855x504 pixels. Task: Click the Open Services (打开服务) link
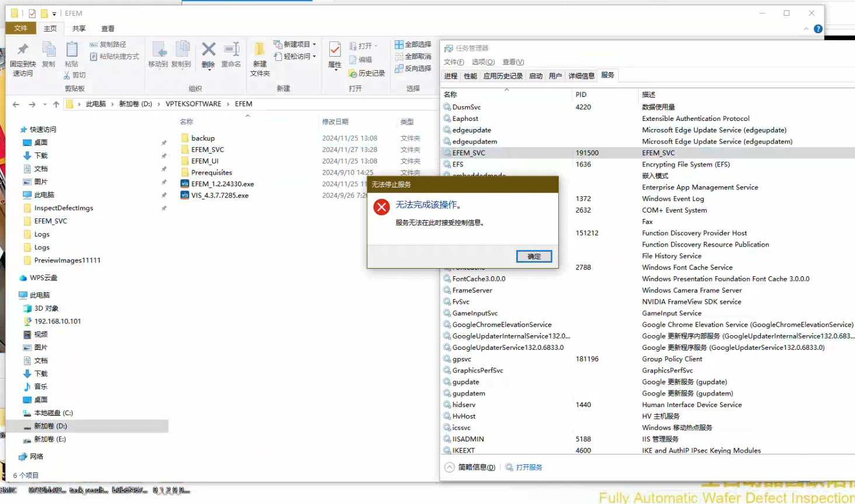tap(524, 467)
